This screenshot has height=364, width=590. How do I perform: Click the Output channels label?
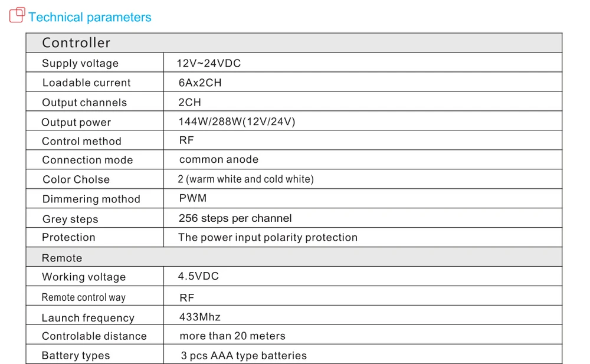coord(84,103)
